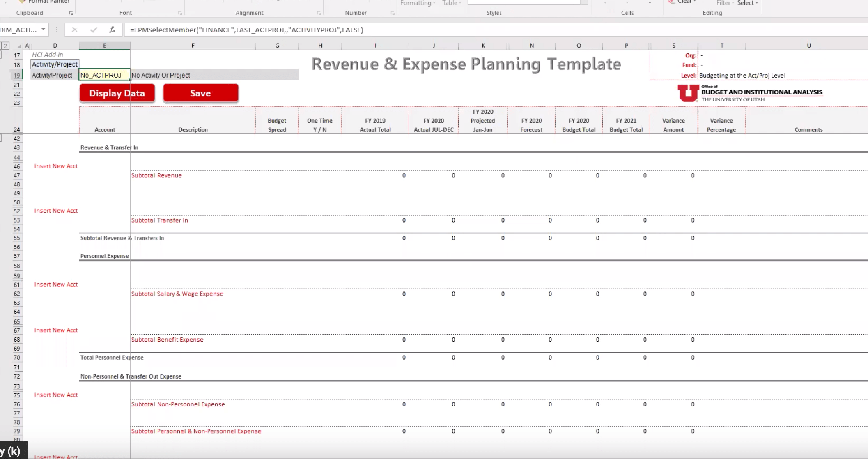Click inside the formula bar text
This screenshot has width=868, height=459.
click(246, 30)
